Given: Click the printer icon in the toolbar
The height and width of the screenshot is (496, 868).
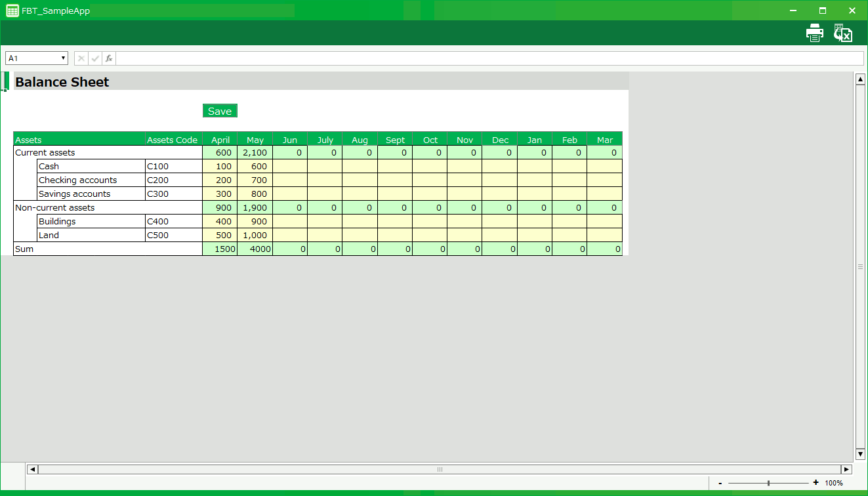Looking at the screenshot, I should coord(814,33).
